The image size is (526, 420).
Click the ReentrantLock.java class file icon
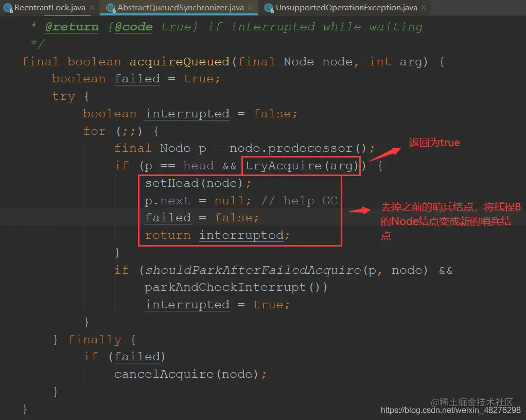coord(7,8)
